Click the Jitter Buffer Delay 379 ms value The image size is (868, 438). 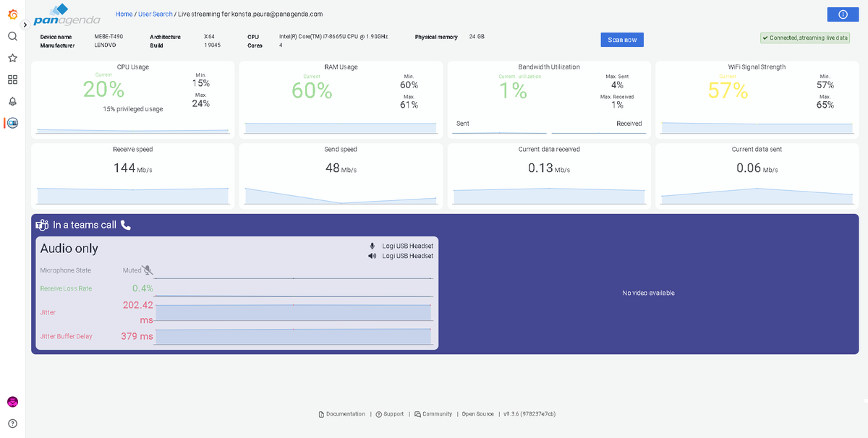coord(137,336)
